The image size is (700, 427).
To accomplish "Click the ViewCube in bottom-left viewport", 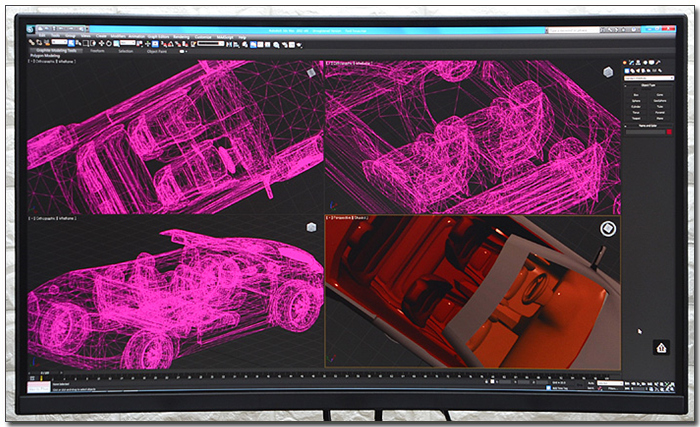I will 312,227.
